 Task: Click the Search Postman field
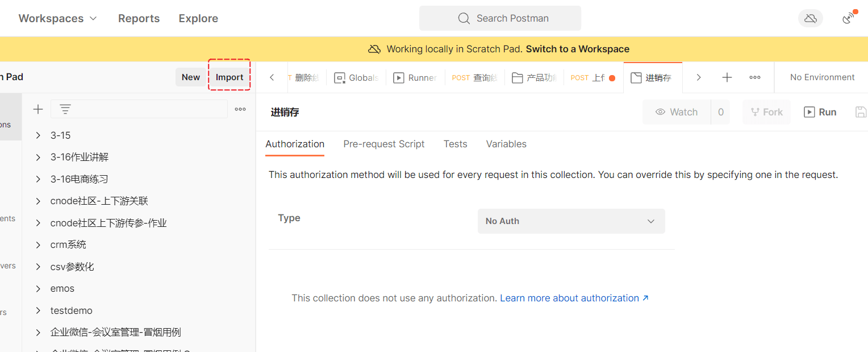pos(500,18)
